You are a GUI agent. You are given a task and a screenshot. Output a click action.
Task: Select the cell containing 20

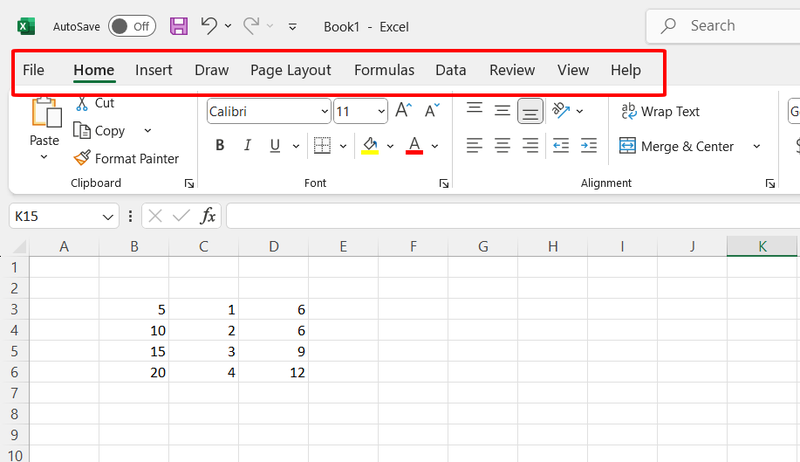134,372
